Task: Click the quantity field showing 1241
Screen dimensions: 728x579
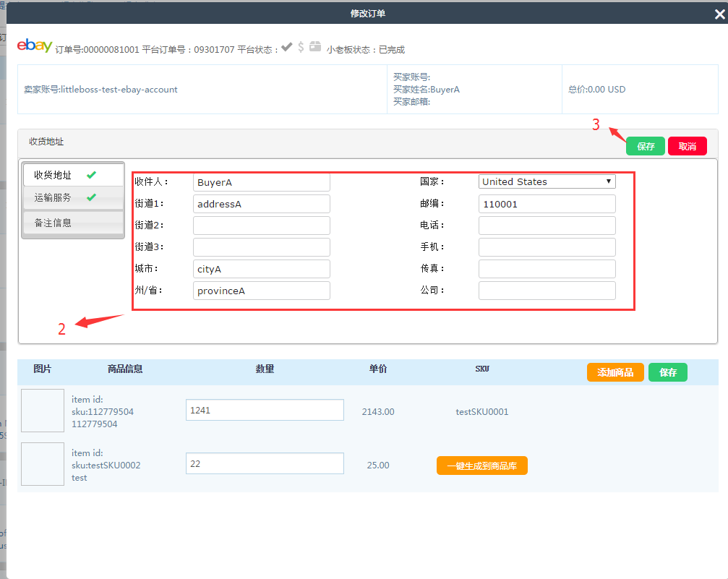Action: pyautogui.click(x=264, y=410)
